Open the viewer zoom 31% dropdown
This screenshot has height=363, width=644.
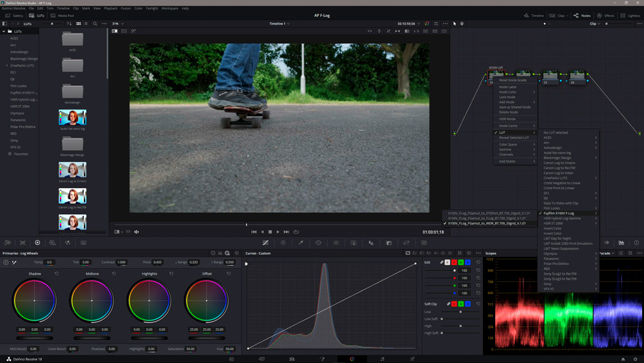118,24
